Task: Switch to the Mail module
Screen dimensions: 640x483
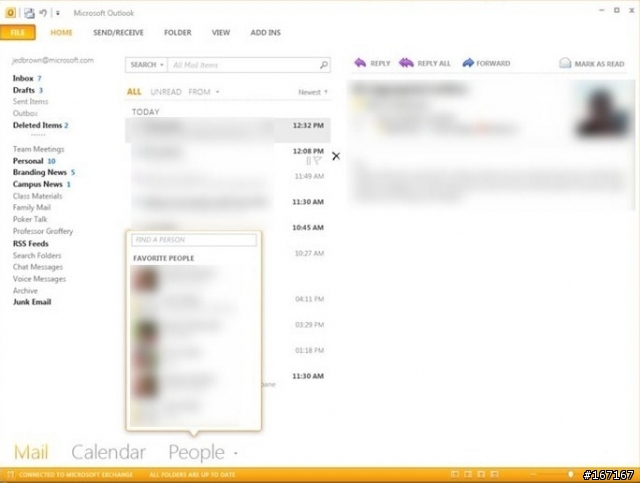Action: (x=31, y=452)
